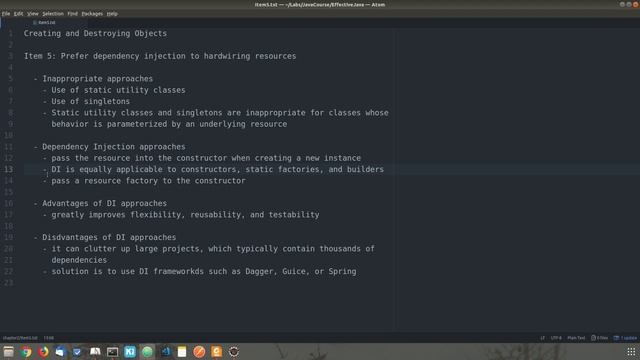Open the blue mail app dock icon
Viewport: 640px width, 360px height.
[60, 351]
